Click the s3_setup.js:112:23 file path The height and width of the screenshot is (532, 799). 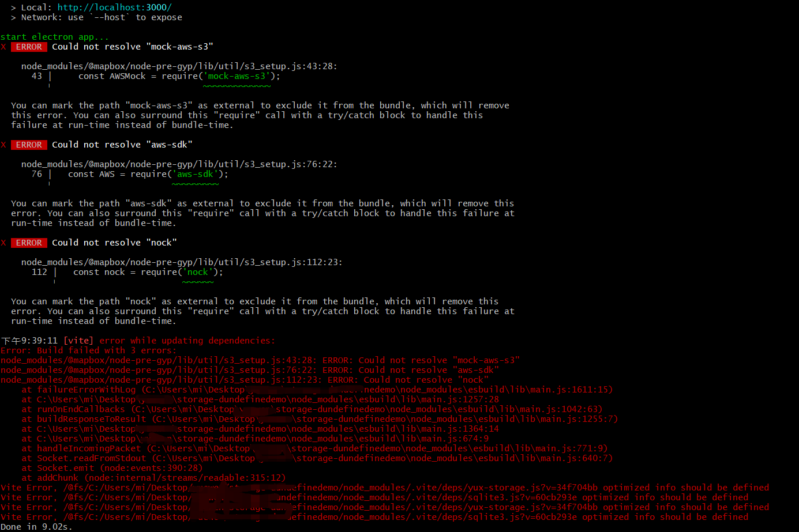(x=181, y=262)
